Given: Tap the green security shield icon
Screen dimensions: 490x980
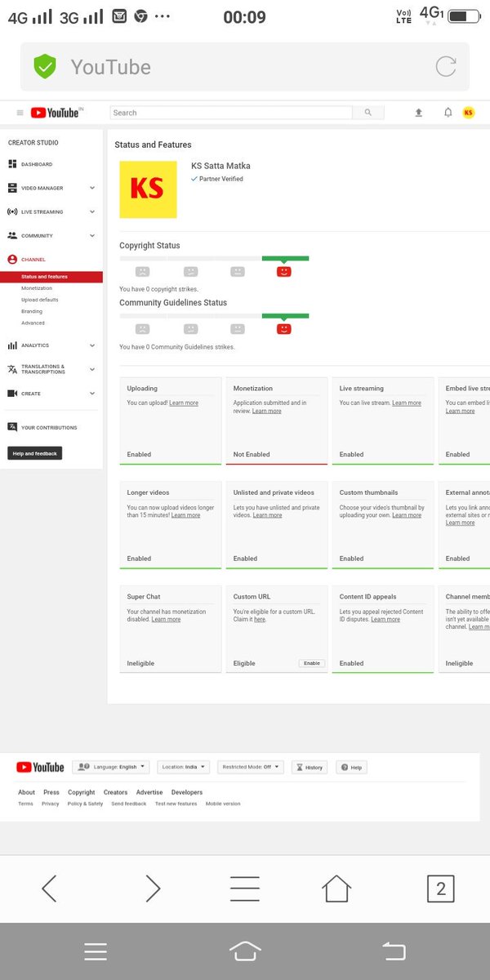Looking at the screenshot, I should (x=45, y=67).
